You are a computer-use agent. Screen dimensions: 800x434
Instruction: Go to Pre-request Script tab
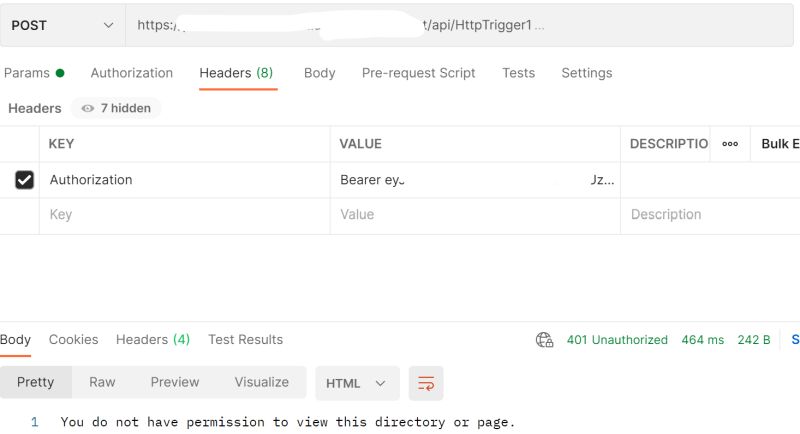tap(418, 73)
